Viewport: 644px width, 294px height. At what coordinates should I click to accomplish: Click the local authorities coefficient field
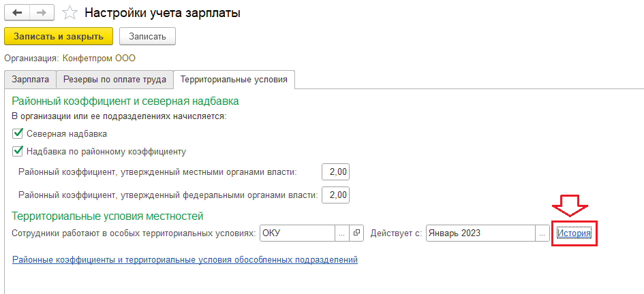(x=337, y=172)
